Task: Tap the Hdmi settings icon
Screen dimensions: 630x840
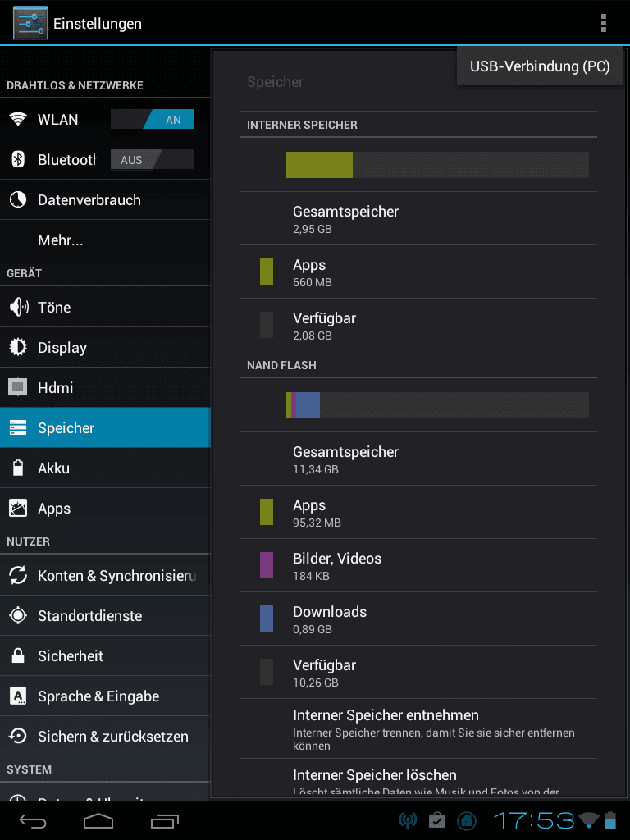Action: 18,387
